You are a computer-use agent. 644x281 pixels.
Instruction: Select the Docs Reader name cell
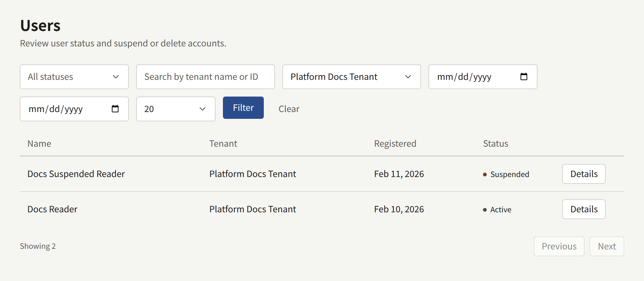[52, 209]
